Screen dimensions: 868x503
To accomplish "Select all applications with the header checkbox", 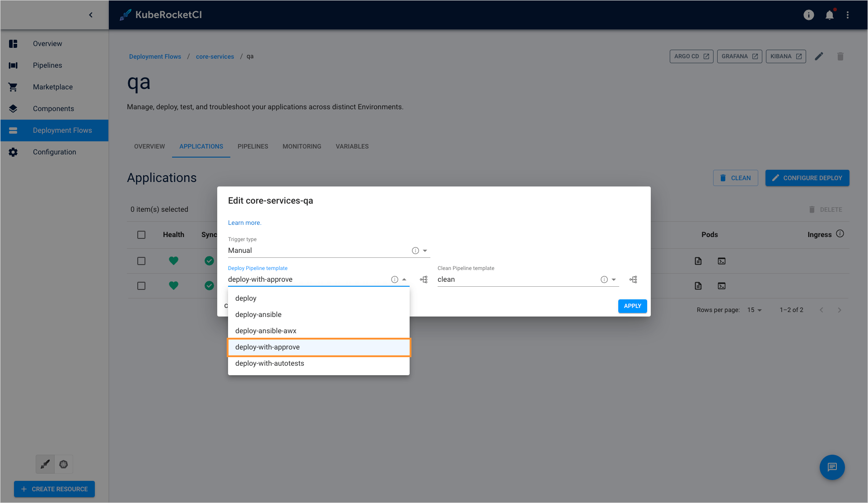I will click(141, 235).
